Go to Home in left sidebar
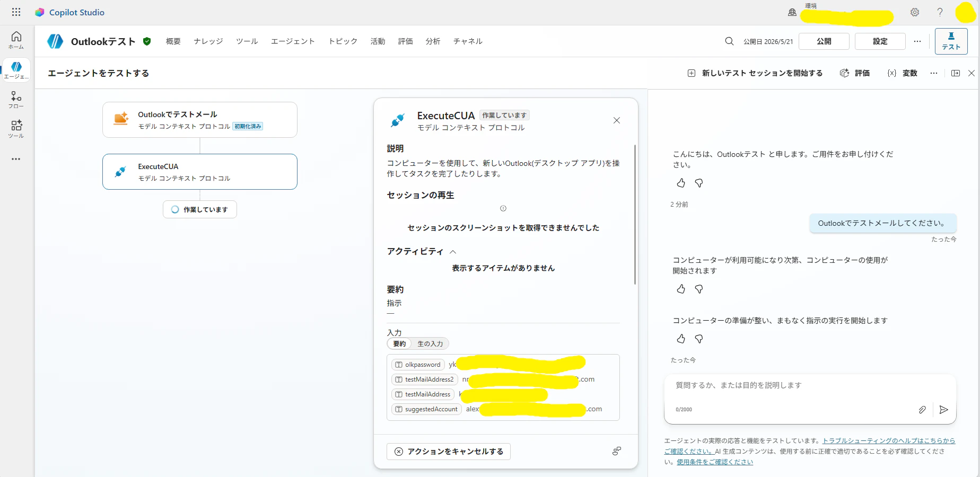 coord(16,40)
